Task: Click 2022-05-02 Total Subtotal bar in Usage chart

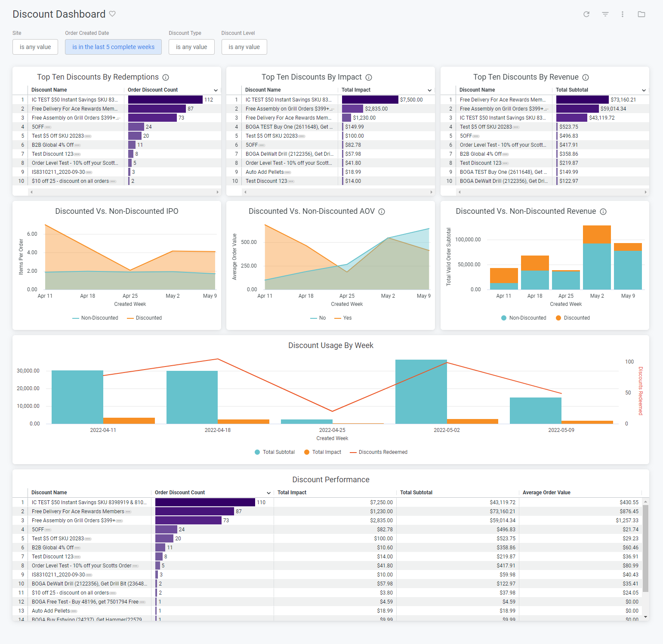Action: pyautogui.click(x=421, y=391)
